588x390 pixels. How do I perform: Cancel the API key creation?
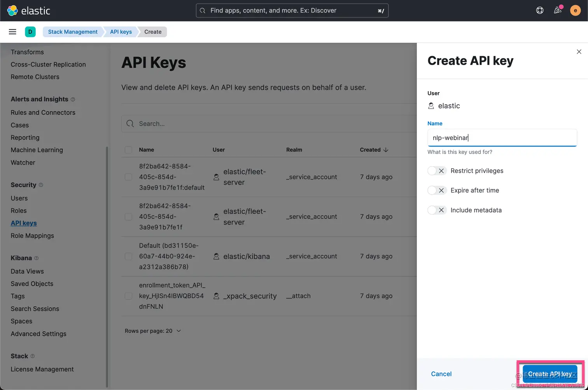[x=441, y=374]
